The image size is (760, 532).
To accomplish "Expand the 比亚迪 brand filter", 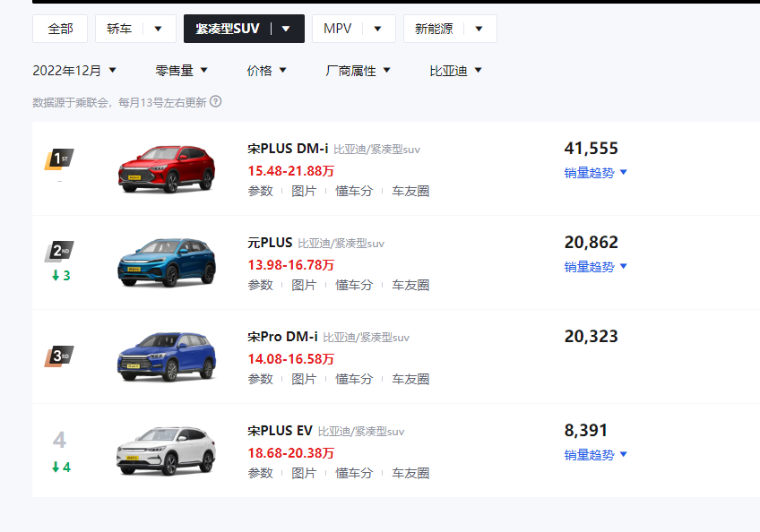I will tap(455, 71).
